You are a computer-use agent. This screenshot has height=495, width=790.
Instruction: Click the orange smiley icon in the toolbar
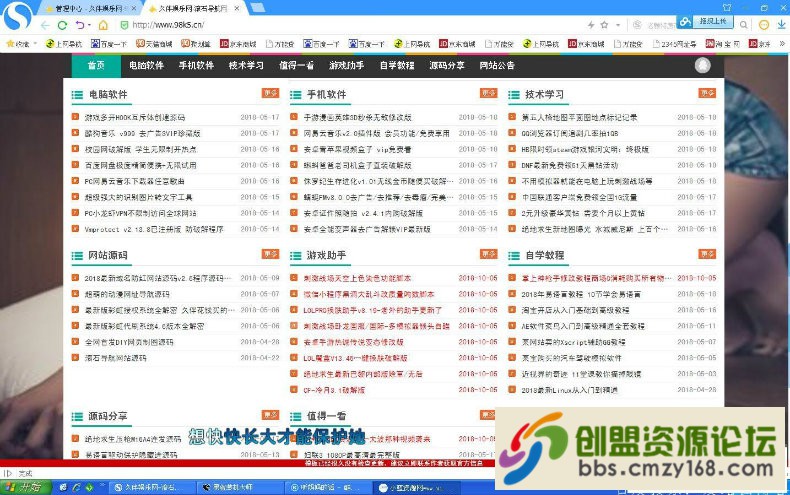764,24
